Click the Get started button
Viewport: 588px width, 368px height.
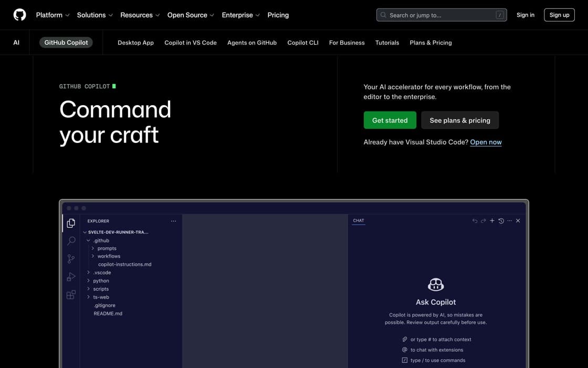pos(390,120)
